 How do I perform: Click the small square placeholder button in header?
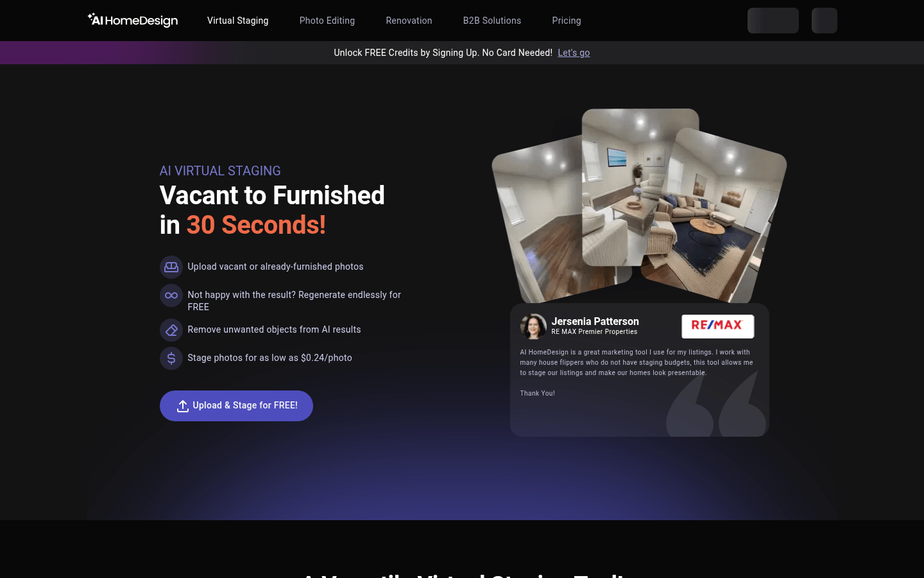[x=825, y=21]
